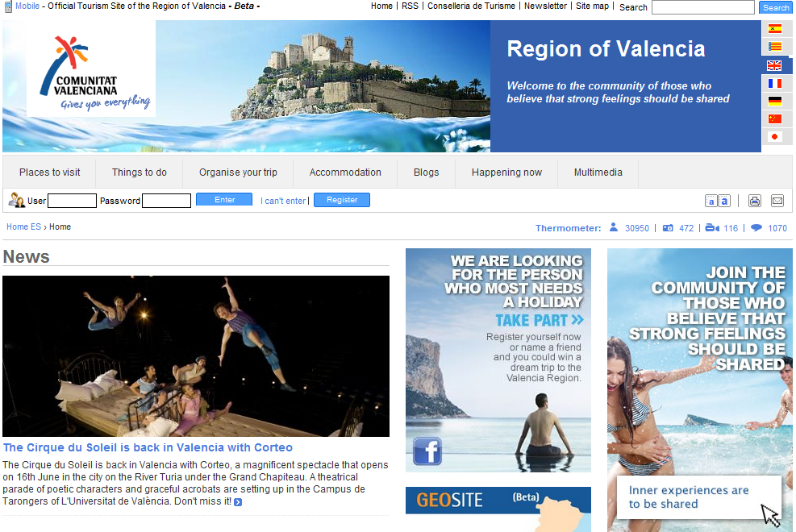Viewport: 796px width, 532px height.
Task: Click the Thermometer comments speech bubble icon
Action: point(756,227)
